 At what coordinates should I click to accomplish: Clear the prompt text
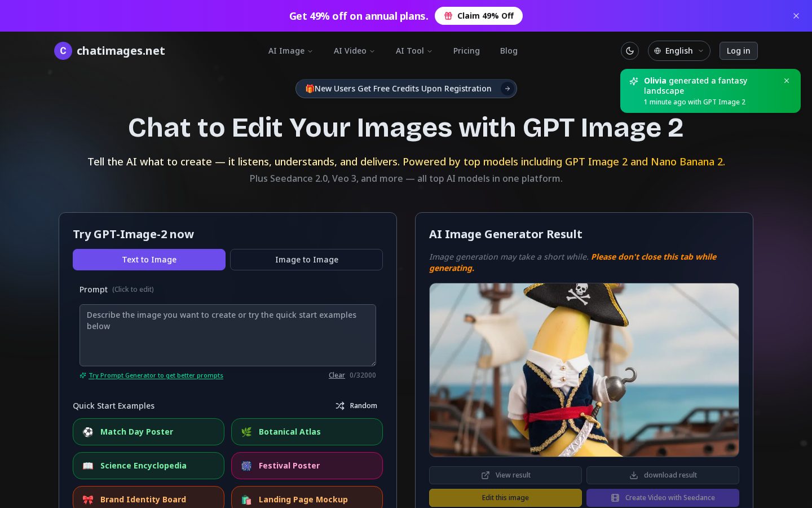337,375
